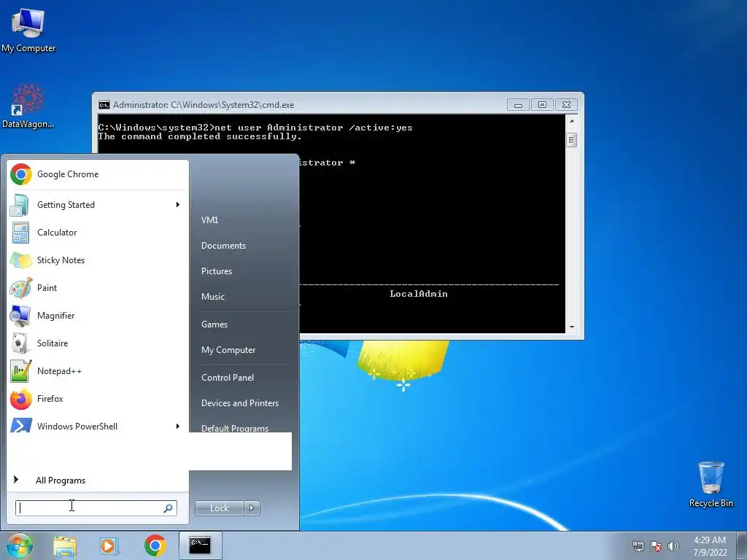
Task: Open My Computer in Start menu
Action: (228, 350)
